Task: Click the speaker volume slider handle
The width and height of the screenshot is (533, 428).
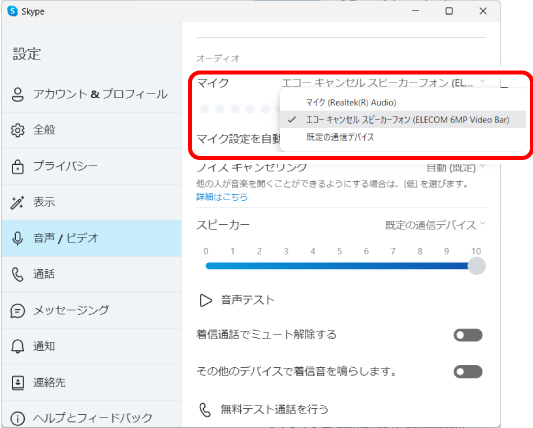Action: [476, 266]
